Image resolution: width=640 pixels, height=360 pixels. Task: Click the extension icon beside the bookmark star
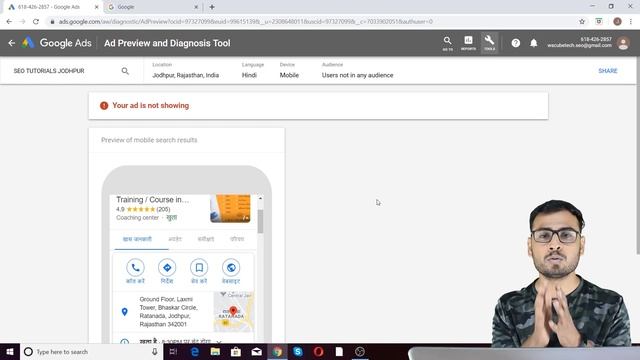point(599,22)
